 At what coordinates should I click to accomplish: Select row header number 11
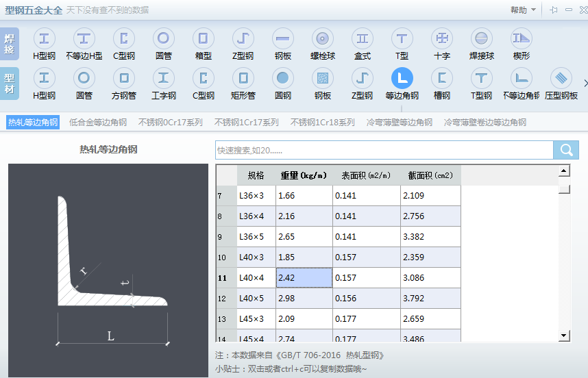point(227,278)
